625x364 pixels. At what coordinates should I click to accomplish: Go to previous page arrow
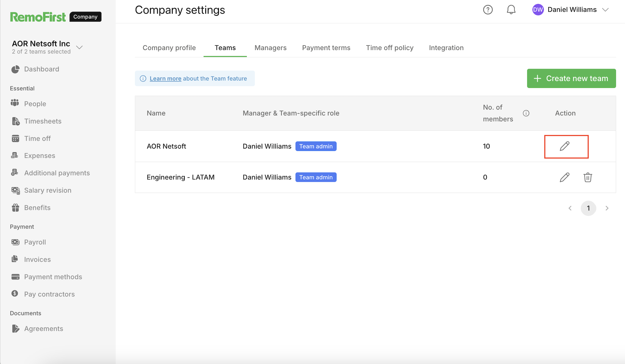570,208
